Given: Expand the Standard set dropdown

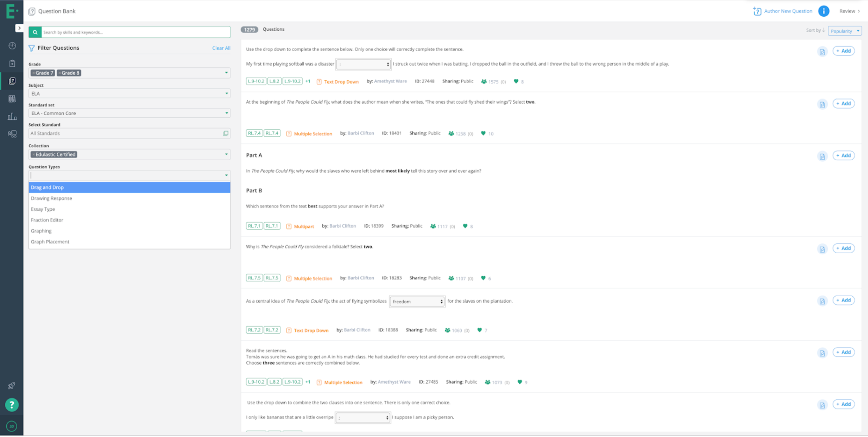Looking at the screenshot, I should pos(129,113).
